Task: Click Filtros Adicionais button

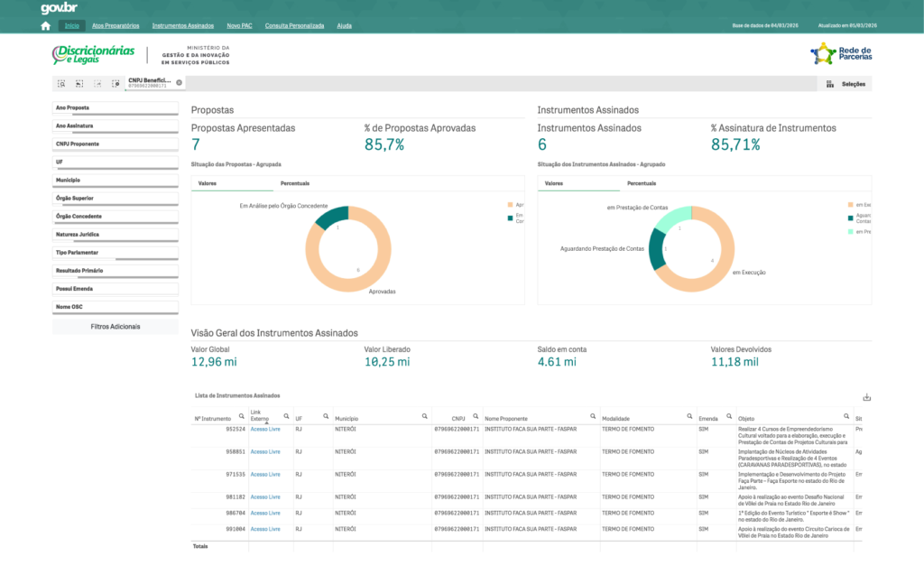Action: [x=115, y=326]
